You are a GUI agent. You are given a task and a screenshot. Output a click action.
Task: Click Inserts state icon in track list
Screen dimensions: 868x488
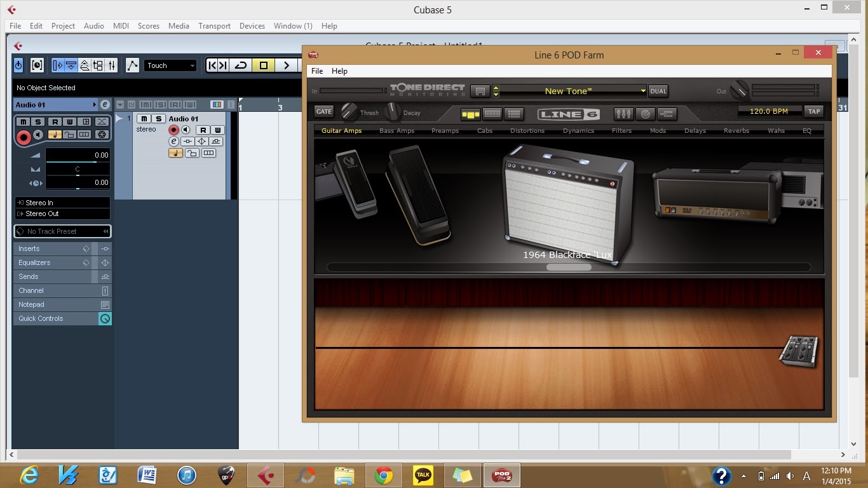[187, 141]
